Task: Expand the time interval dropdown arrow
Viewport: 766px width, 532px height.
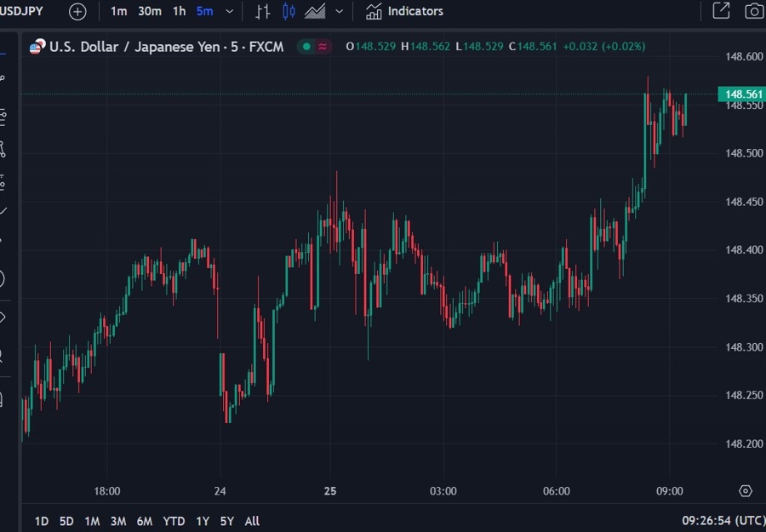Action: tap(229, 11)
